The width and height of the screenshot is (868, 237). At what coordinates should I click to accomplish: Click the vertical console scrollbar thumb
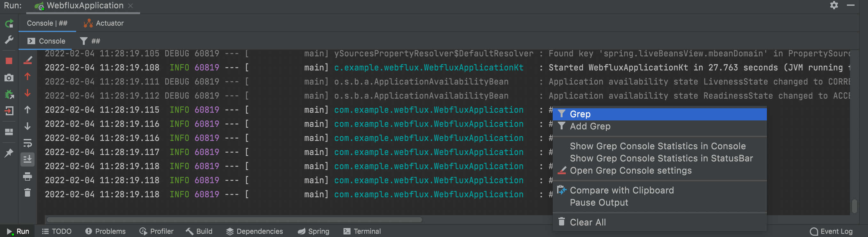(x=854, y=206)
